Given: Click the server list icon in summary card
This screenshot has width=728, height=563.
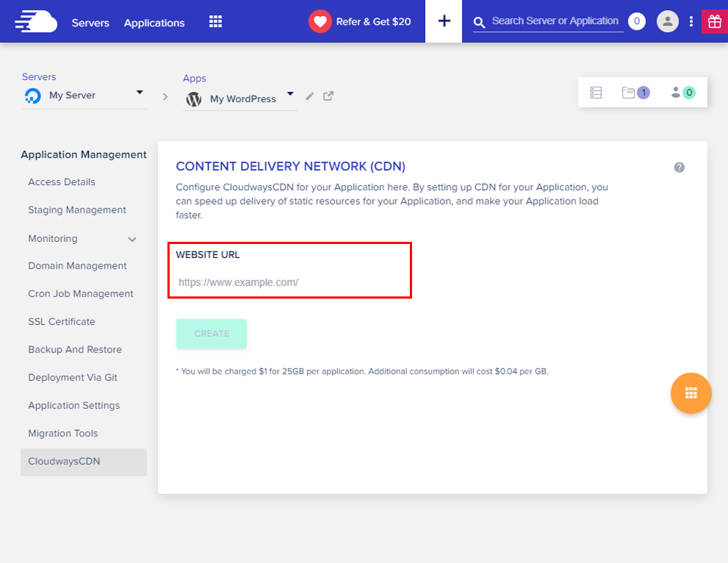Looking at the screenshot, I should point(596,92).
